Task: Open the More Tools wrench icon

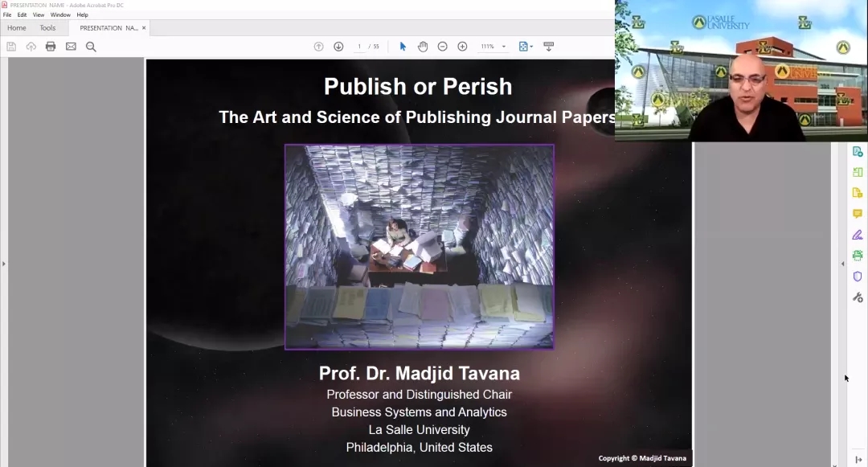Action: pyautogui.click(x=858, y=297)
